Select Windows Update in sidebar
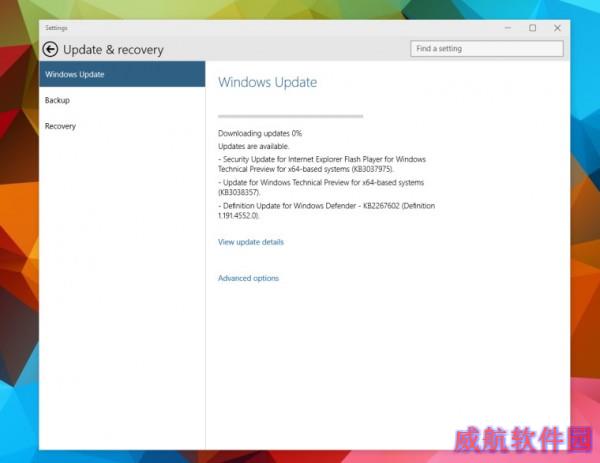Viewport: 600px width, 463px height. (122, 74)
